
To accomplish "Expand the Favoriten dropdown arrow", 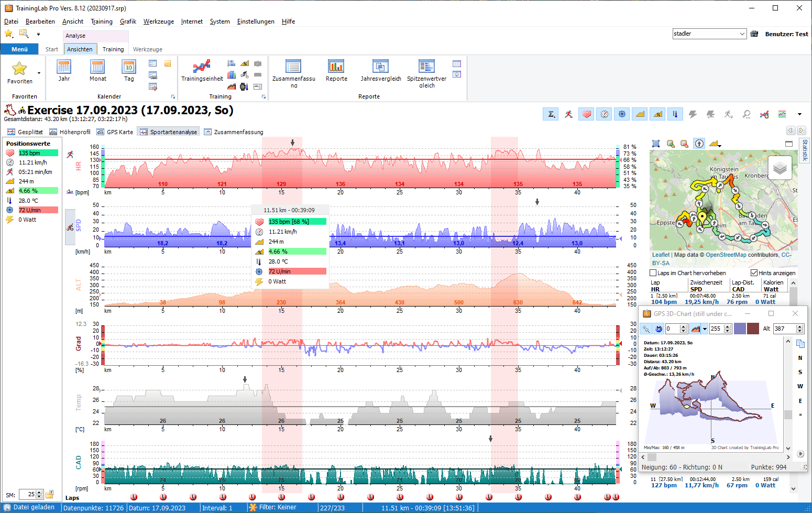I will coord(39,73).
